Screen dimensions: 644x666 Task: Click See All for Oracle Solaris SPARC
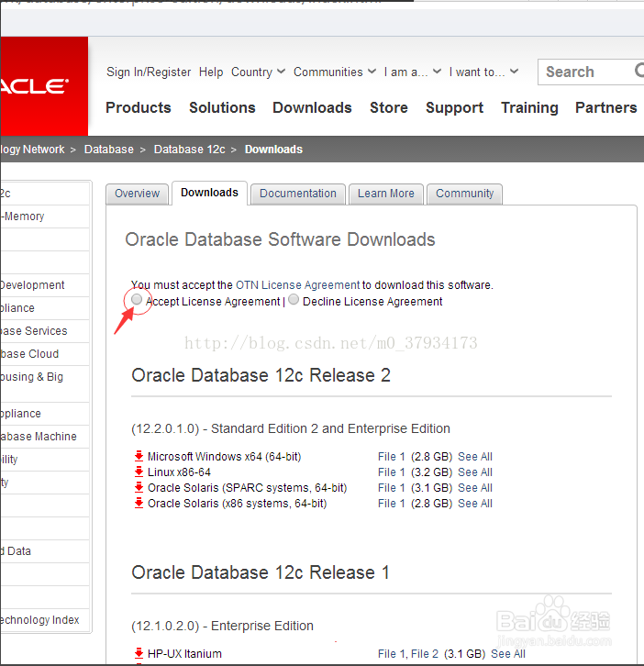(475, 488)
